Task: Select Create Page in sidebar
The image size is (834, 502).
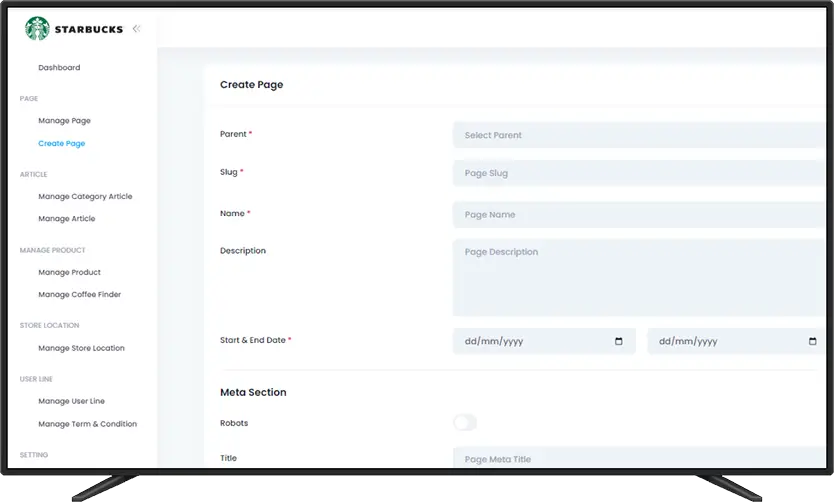Action: tap(61, 144)
